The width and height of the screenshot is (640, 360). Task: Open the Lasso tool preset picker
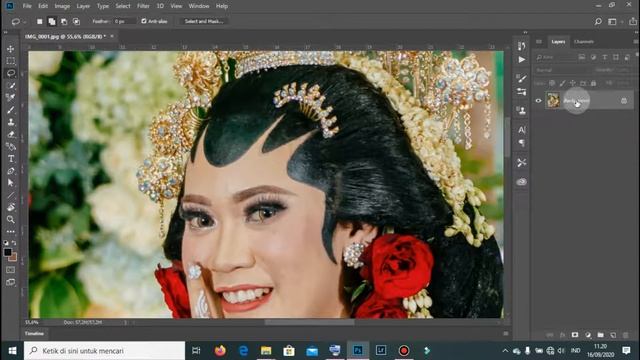(18, 22)
